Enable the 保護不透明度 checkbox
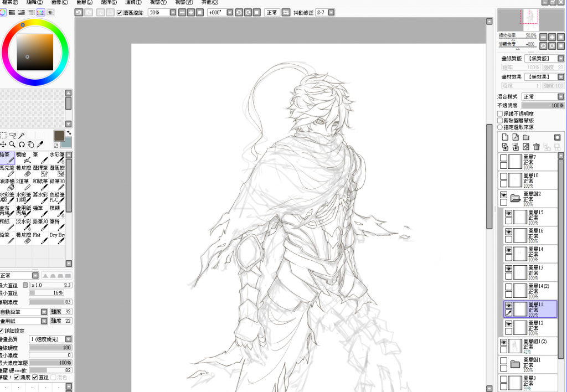The width and height of the screenshot is (567, 392). tap(500, 114)
